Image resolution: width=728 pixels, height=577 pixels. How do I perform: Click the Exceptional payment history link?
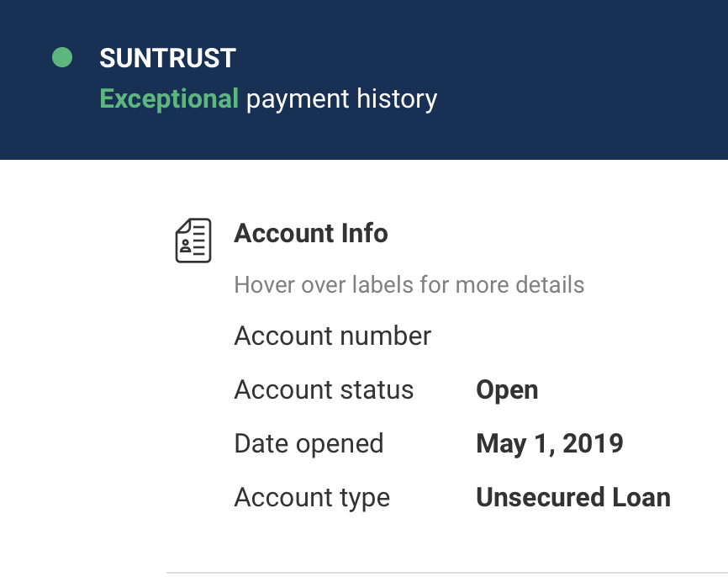click(x=268, y=98)
